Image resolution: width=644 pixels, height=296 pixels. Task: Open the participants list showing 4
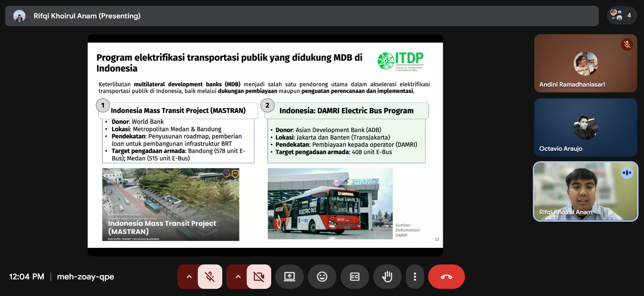tap(622, 15)
